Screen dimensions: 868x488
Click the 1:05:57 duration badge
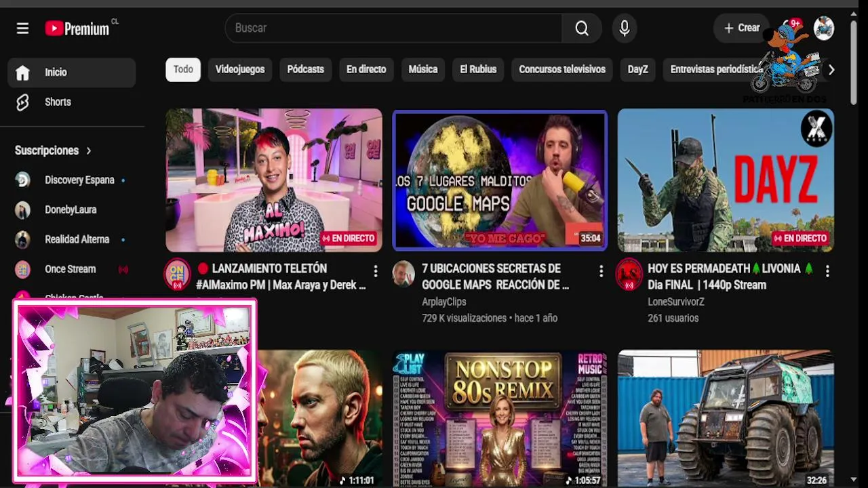(583, 480)
